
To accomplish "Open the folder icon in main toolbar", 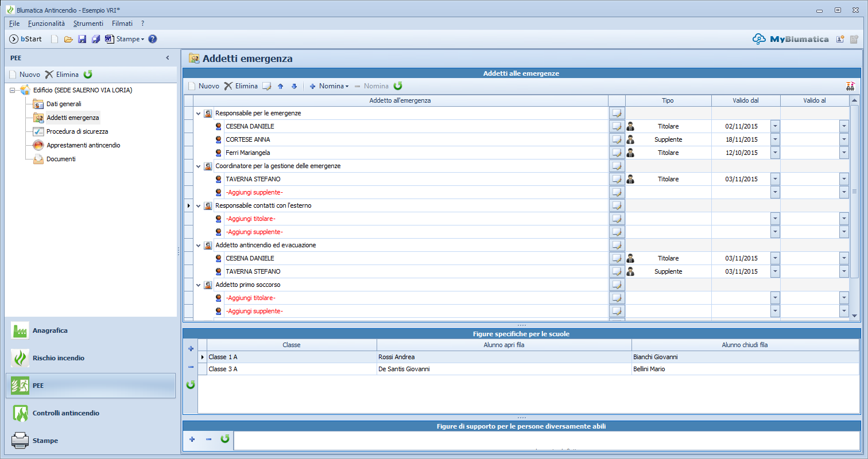I will coord(68,39).
